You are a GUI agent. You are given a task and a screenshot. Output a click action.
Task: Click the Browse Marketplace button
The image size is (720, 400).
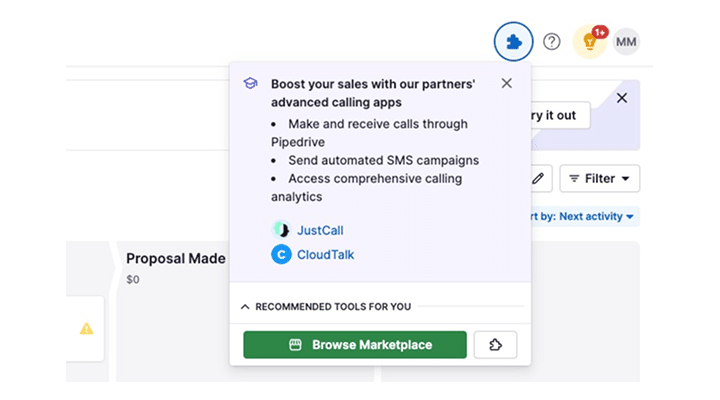pos(355,344)
